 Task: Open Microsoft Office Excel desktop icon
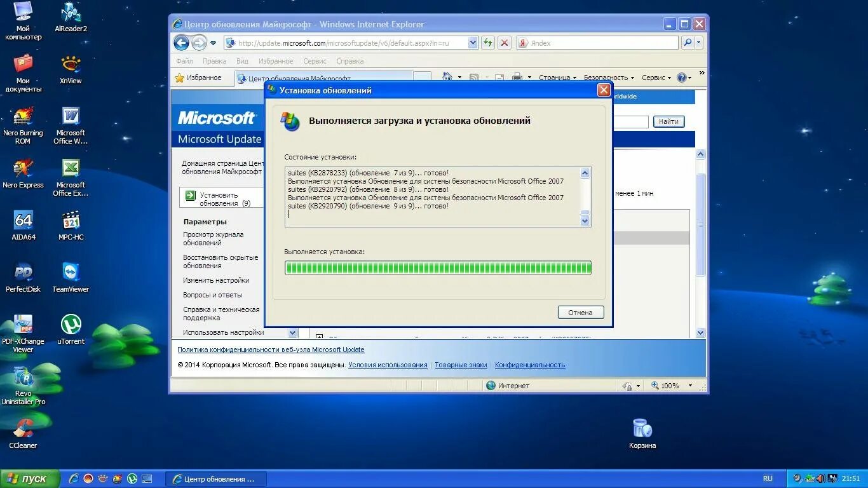[71, 178]
